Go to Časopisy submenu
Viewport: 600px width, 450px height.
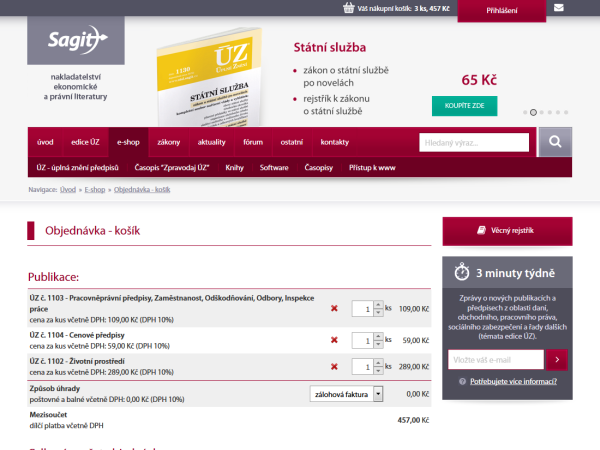point(319,168)
